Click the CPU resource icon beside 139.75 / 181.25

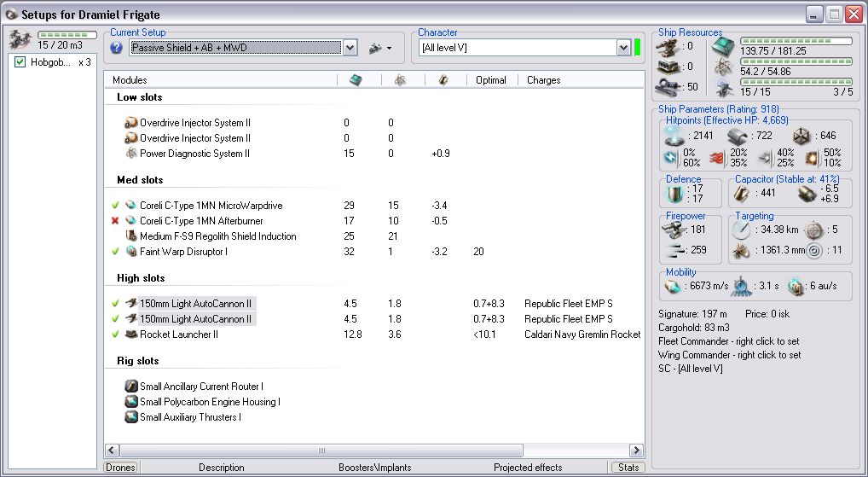pos(723,48)
